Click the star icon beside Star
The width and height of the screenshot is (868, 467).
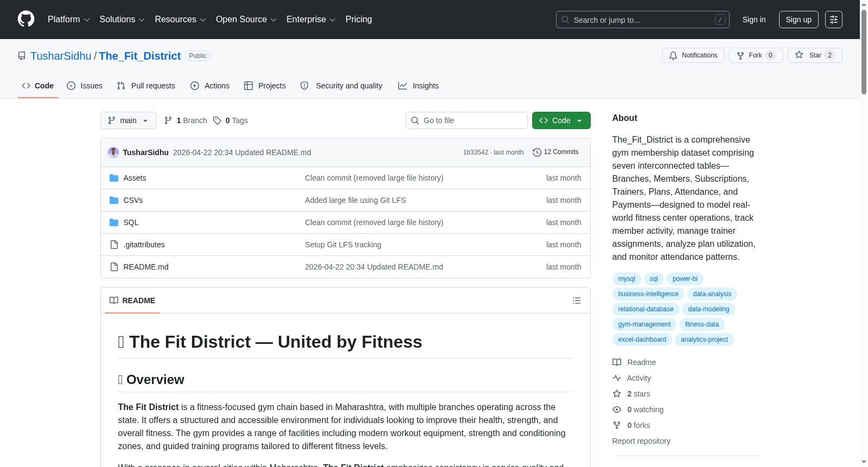[799, 55]
